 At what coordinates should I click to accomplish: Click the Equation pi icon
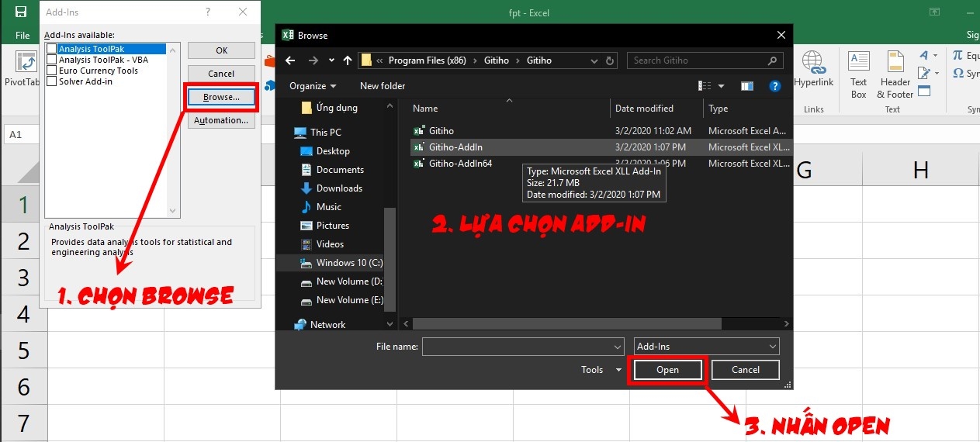click(x=957, y=55)
